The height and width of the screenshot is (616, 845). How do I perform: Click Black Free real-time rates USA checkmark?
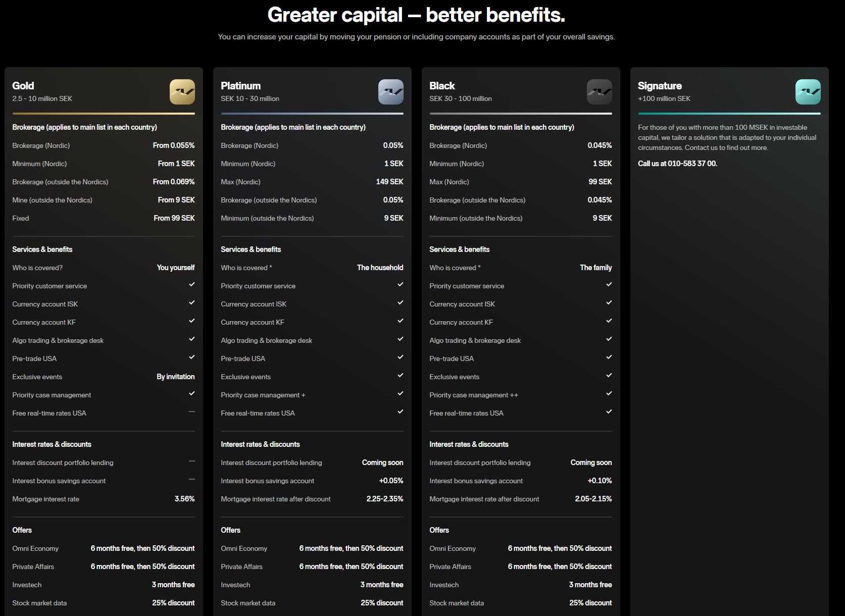[x=609, y=412]
